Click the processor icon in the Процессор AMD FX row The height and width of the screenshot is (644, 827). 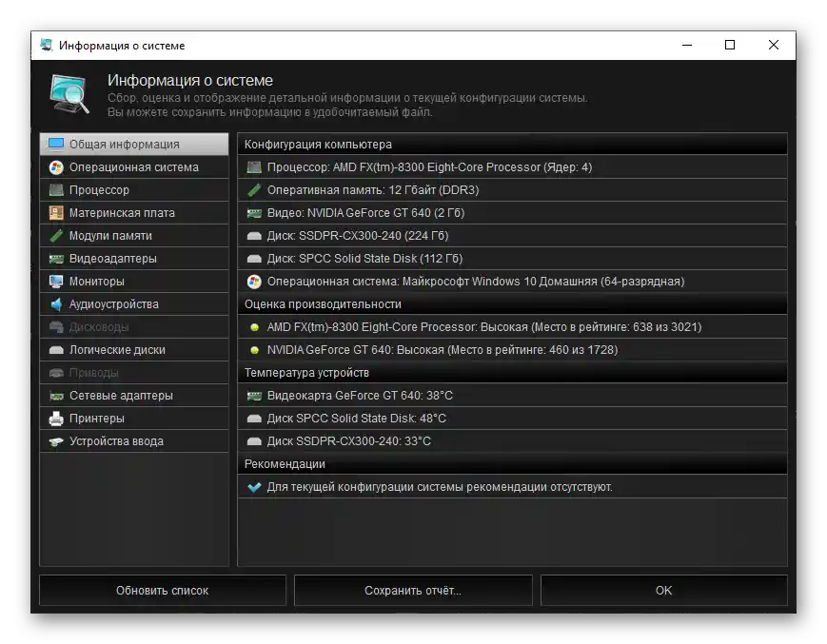(x=254, y=167)
